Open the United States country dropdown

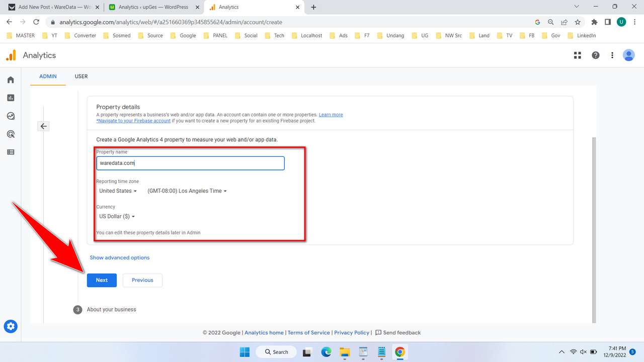coord(117,191)
